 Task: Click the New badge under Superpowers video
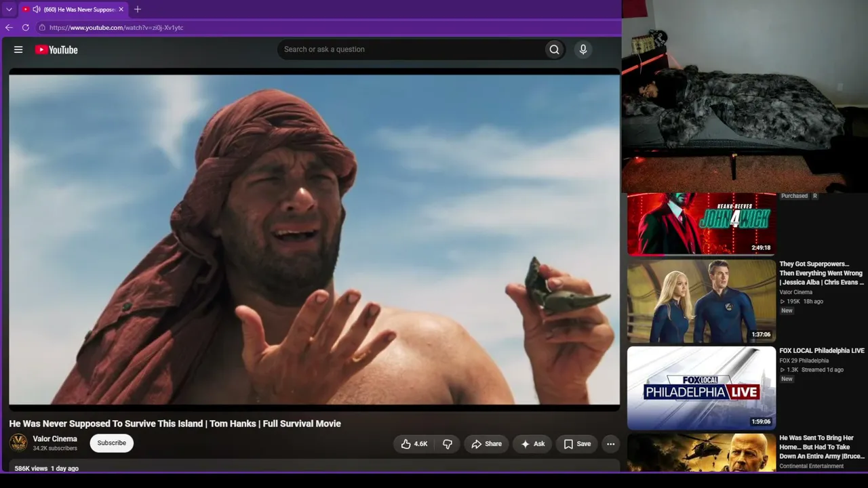(787, 311)
